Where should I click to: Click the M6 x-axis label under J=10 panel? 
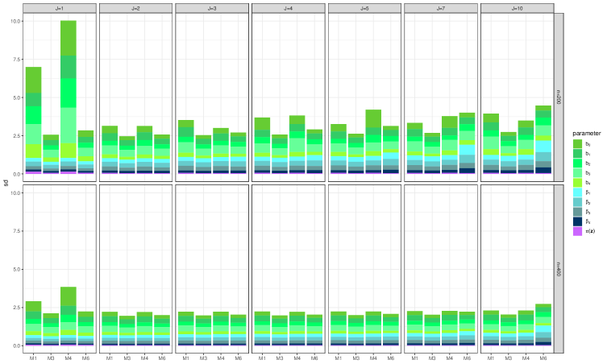543,358
